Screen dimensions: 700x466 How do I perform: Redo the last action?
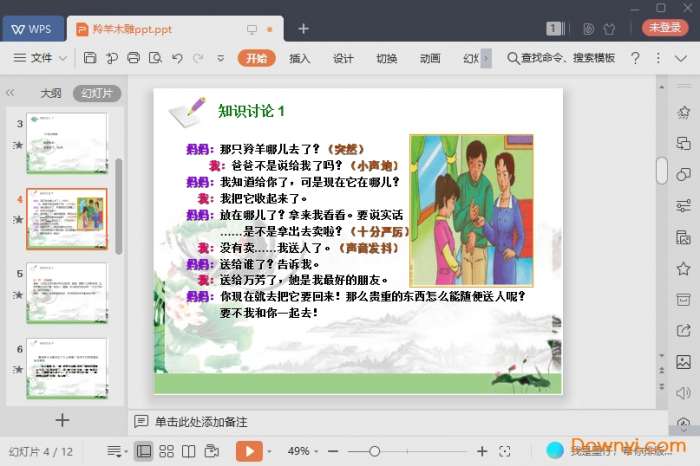[x=198, y=58]
